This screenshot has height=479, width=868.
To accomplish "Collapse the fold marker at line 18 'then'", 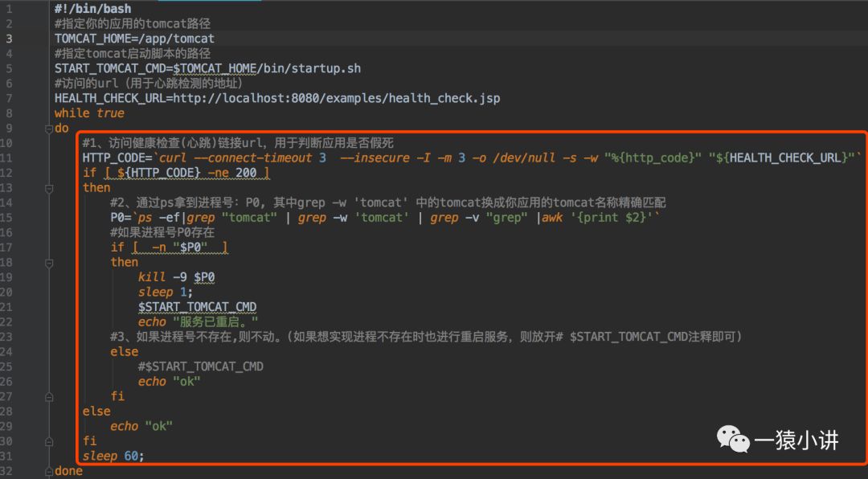I will pyautogui.click(x=49, y=263).
